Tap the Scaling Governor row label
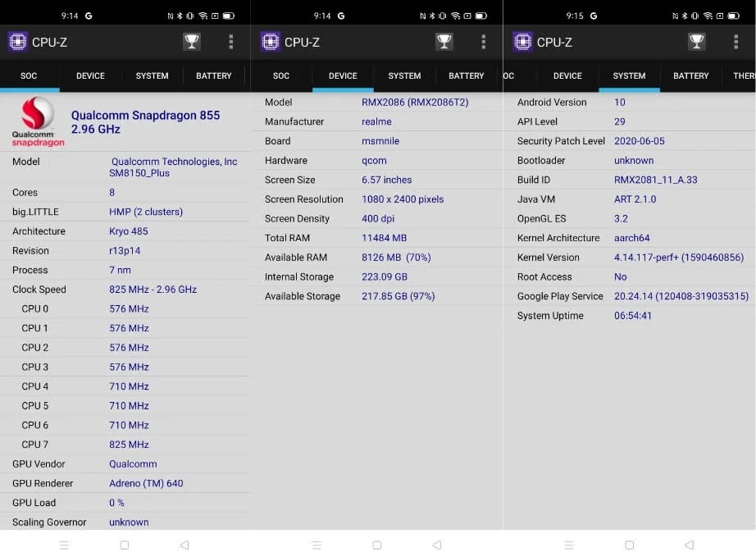756x557 pixels. 49,523
